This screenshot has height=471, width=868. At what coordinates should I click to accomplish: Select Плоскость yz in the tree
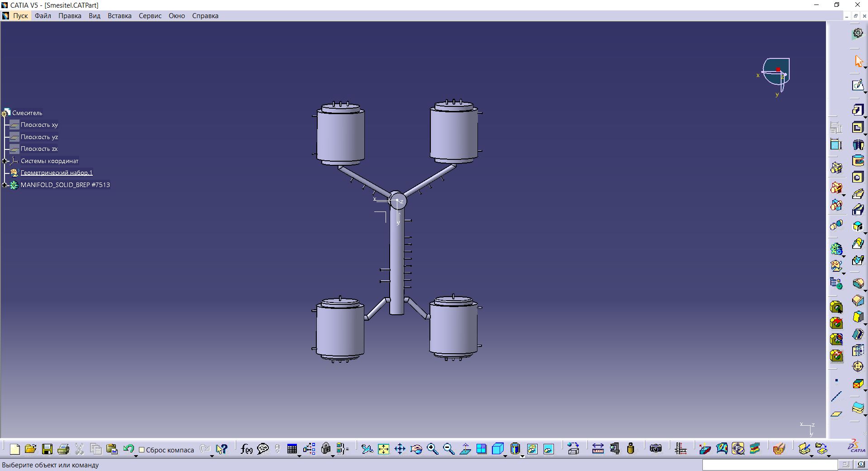[x=39, y=137]
